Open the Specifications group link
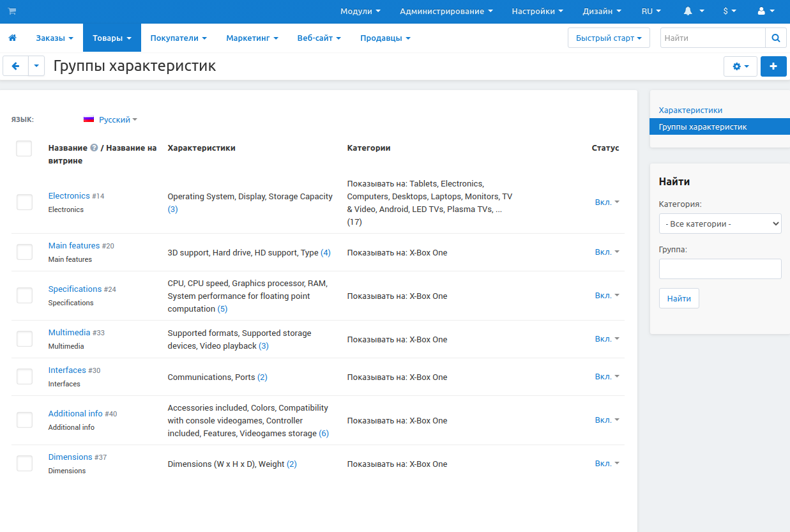Viewport: 790px width, 532px height. 75,289
